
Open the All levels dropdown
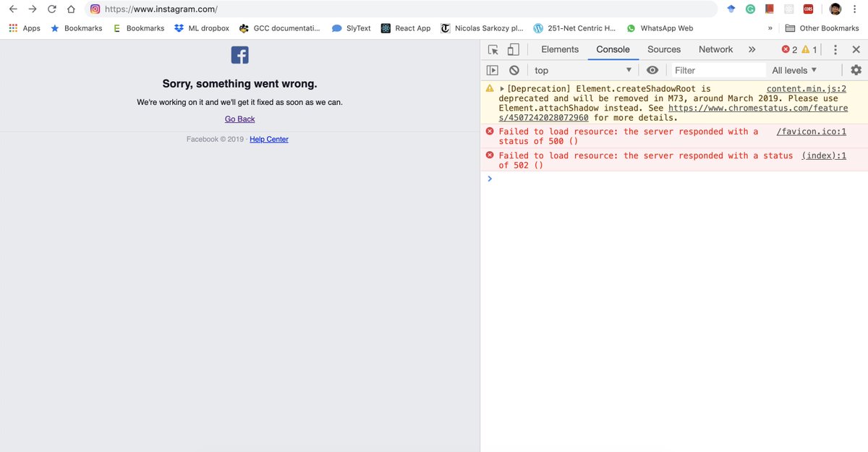tap(795, 70)
